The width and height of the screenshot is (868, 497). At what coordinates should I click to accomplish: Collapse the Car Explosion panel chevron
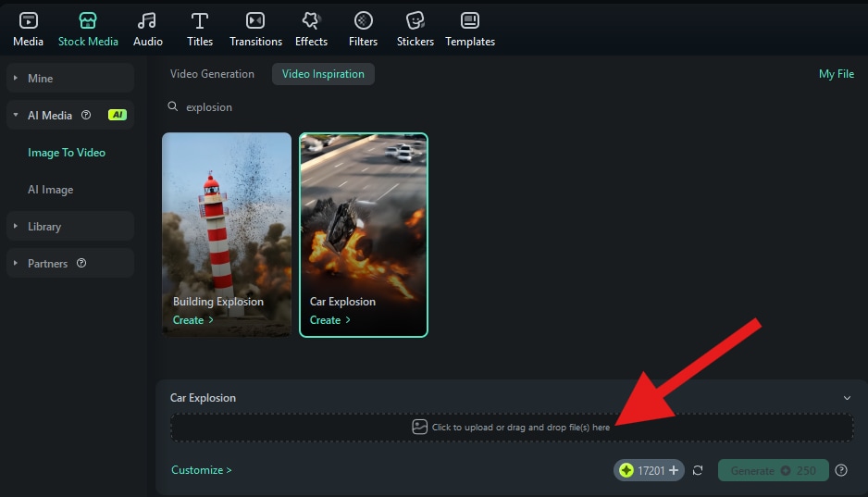847,398
